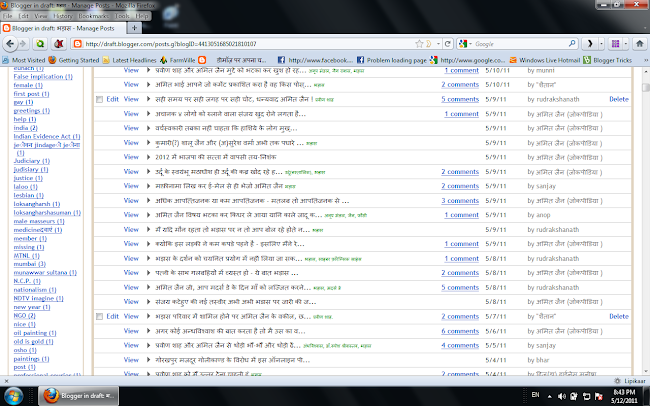Open the Most Visited bookmarks folder
The width and height of the screenshot is (650, 406).
tap(24, 60)
